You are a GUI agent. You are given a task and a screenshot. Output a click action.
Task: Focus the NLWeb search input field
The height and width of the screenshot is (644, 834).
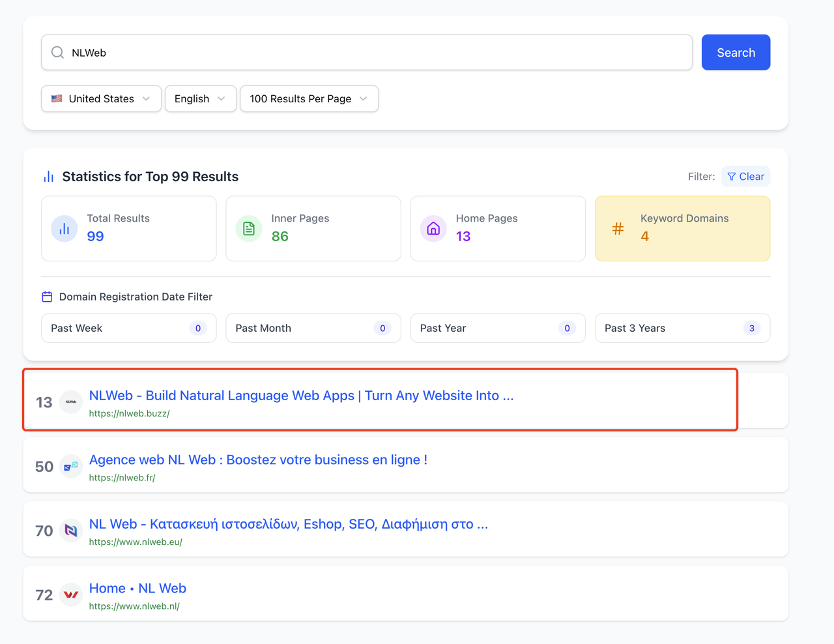378,53
